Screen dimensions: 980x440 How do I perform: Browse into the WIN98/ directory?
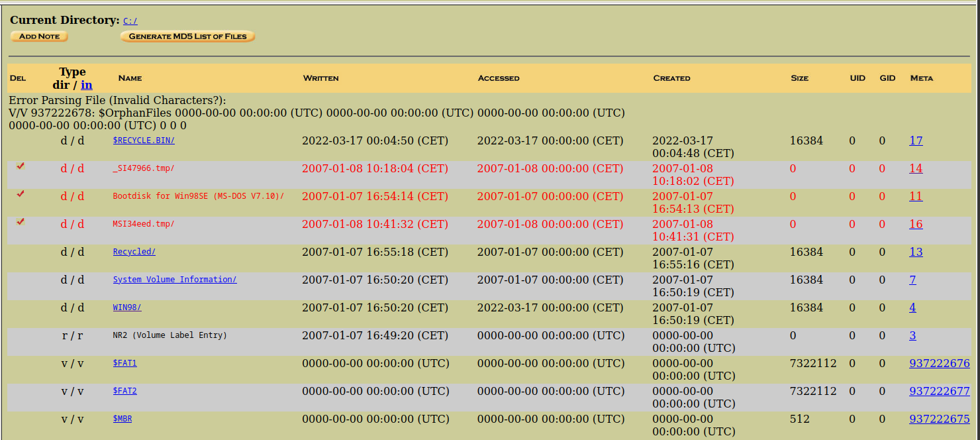pos(126,307)
